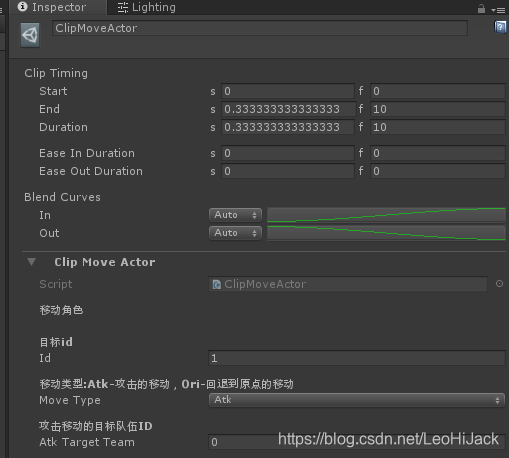Screen dimensions: 509x458
Task: Click the Move Type label
Action: pyautogui.click(x=70, y=400)
